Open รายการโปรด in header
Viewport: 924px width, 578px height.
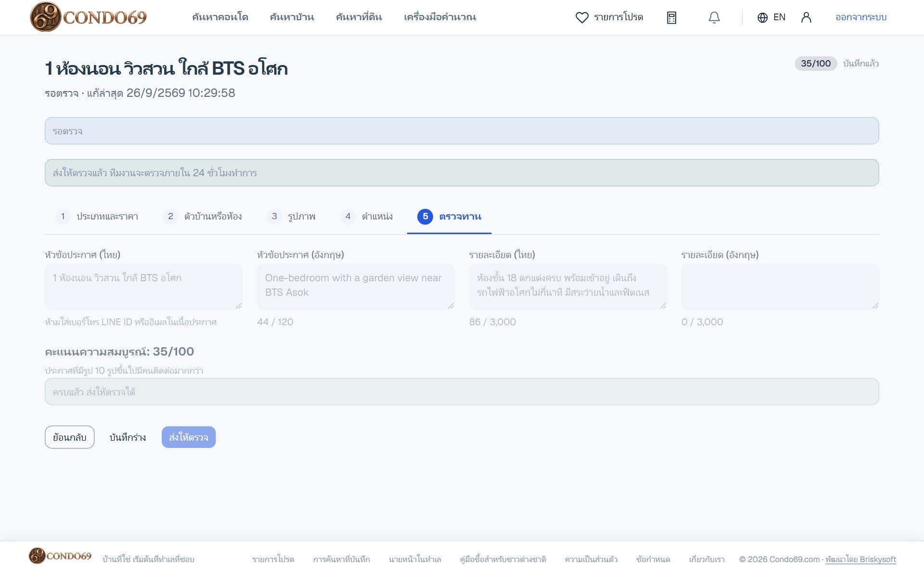(618, 17)
